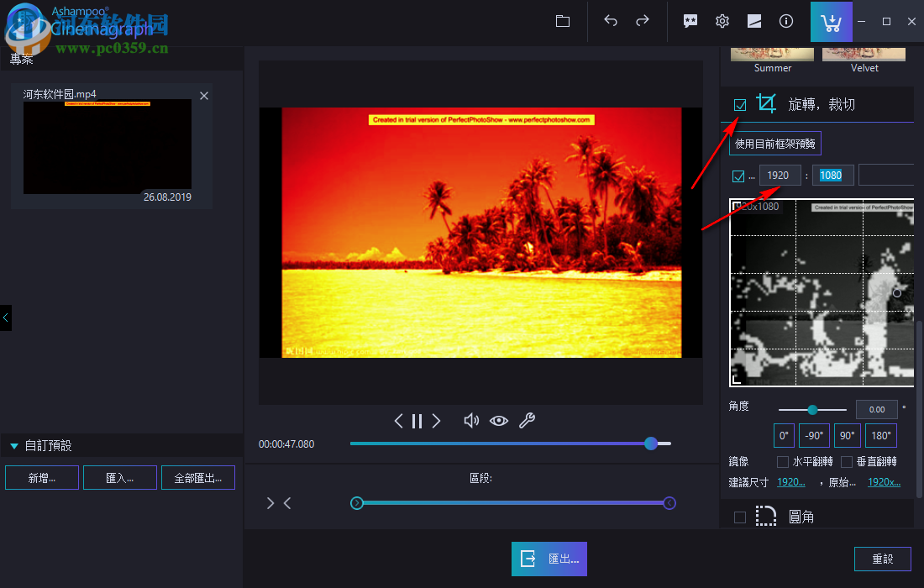Click the 匯出... export button
Viewport: 924px width, 588px height.
coord(549,559)
